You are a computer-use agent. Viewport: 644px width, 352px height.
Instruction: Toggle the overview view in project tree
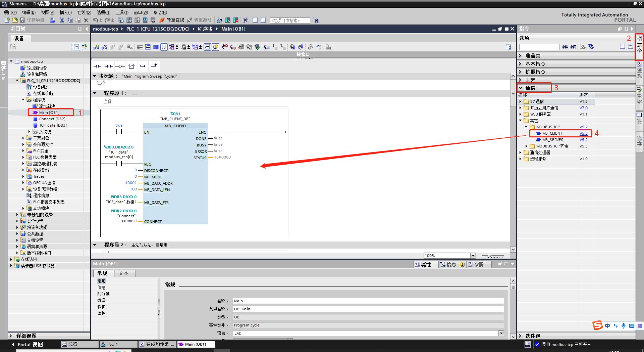pos(76,47)
